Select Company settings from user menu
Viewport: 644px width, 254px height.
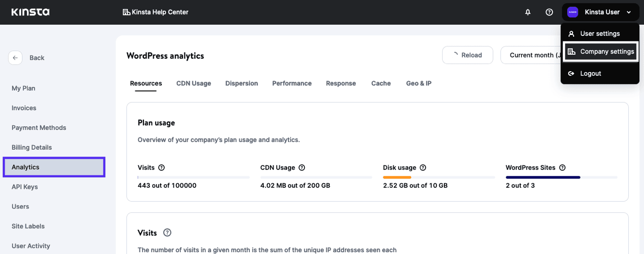601,51
